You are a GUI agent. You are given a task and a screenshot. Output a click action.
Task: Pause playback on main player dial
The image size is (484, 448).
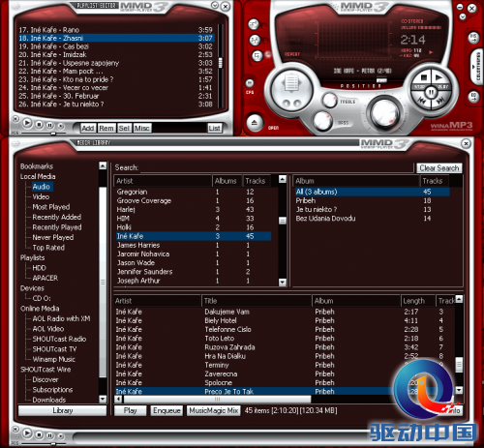pyautogui.click(x=431, y=93)
